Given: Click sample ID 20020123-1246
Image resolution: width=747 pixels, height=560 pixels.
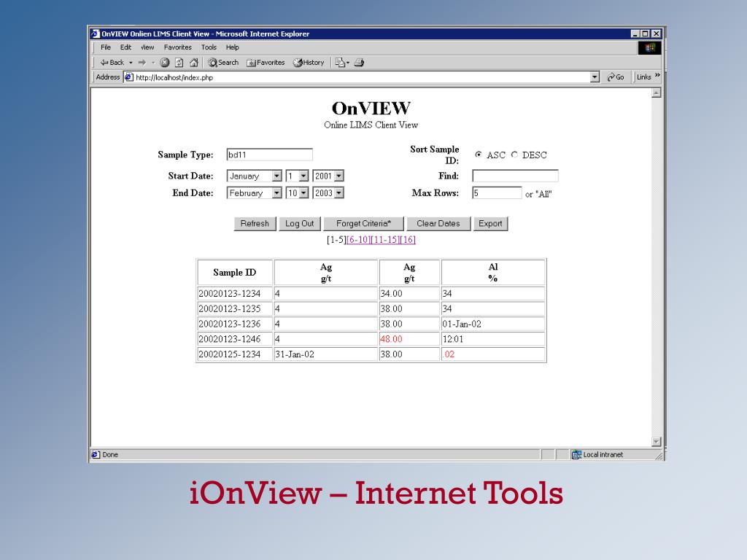Looking at the screenshot, I should 230,340.
